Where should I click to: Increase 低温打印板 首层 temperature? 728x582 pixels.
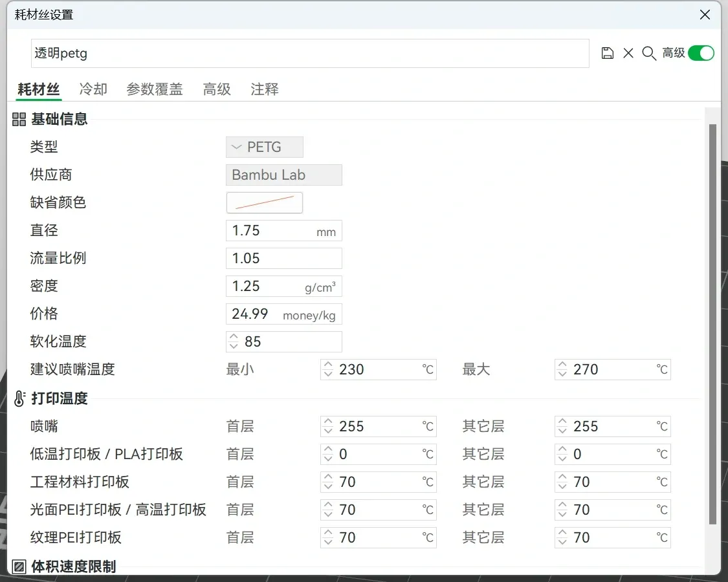click(328, 449)
